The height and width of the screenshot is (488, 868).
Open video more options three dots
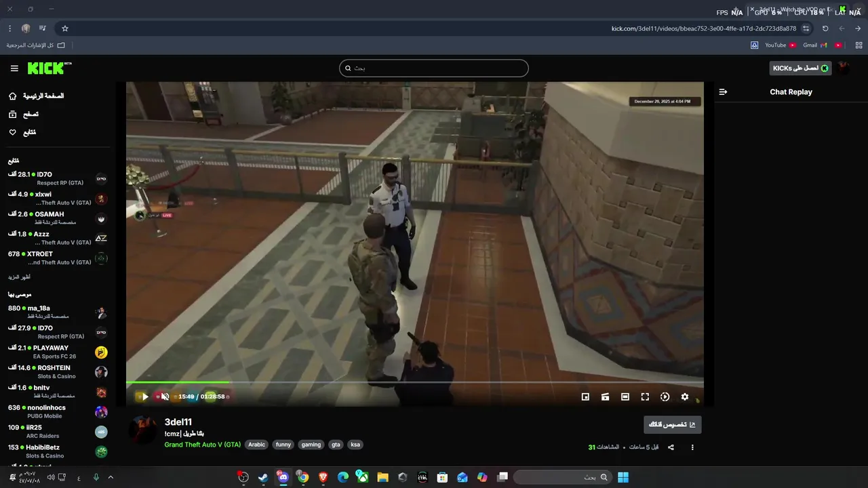click(692, 447)
